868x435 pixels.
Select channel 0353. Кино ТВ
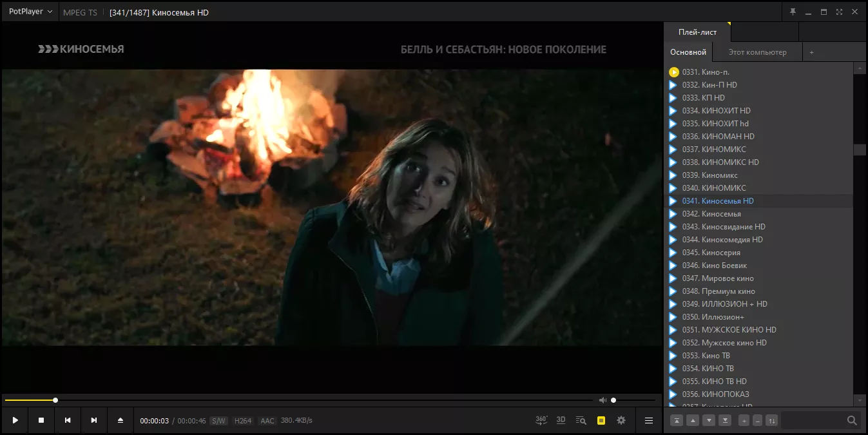coord(758,356)
